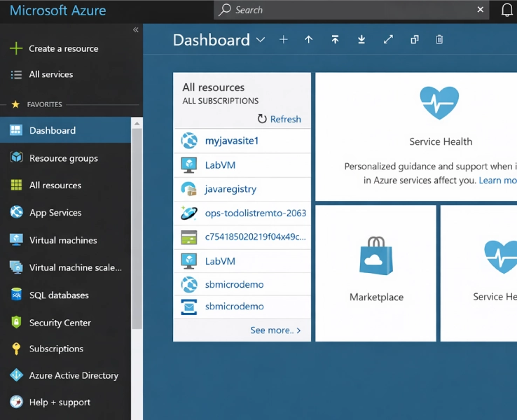Click the App Services globe icon
The image size is (517, 420).
click(16, 212)
